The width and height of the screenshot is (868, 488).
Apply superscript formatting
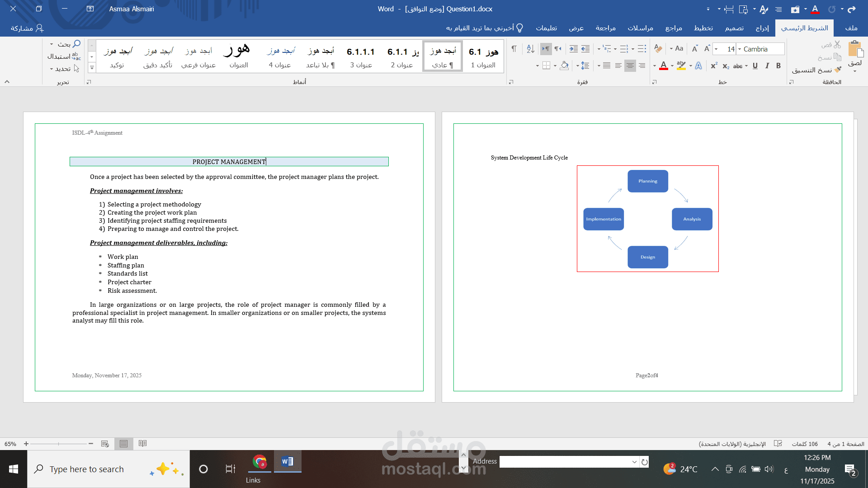(714, 66)
